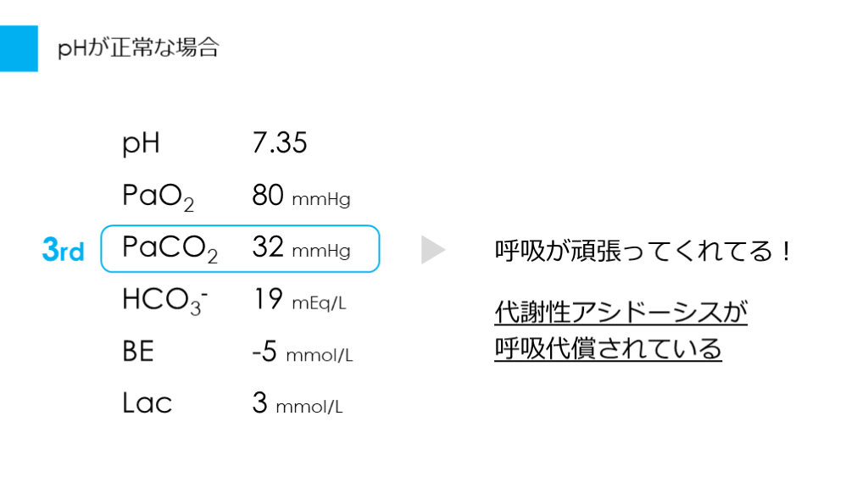Click the underlined "呼吸代償されている" text

608,349
